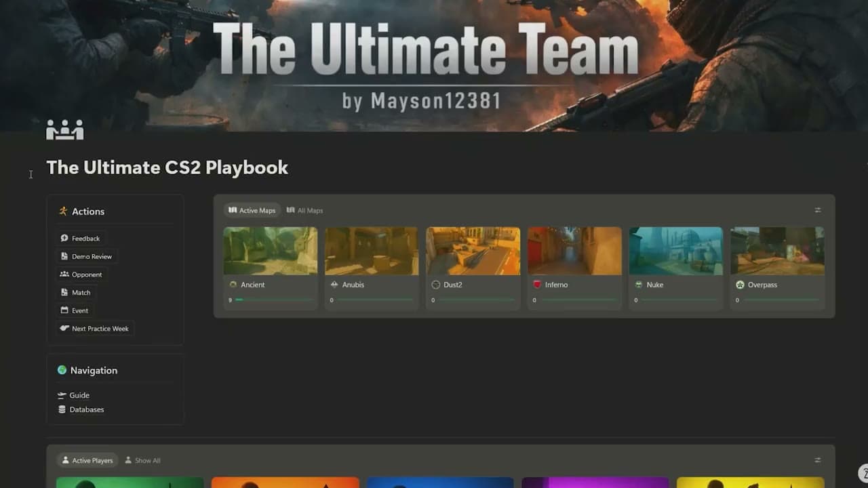Click the Inferno map emblem icon
The image size is (868, 488).
[537, 285]
